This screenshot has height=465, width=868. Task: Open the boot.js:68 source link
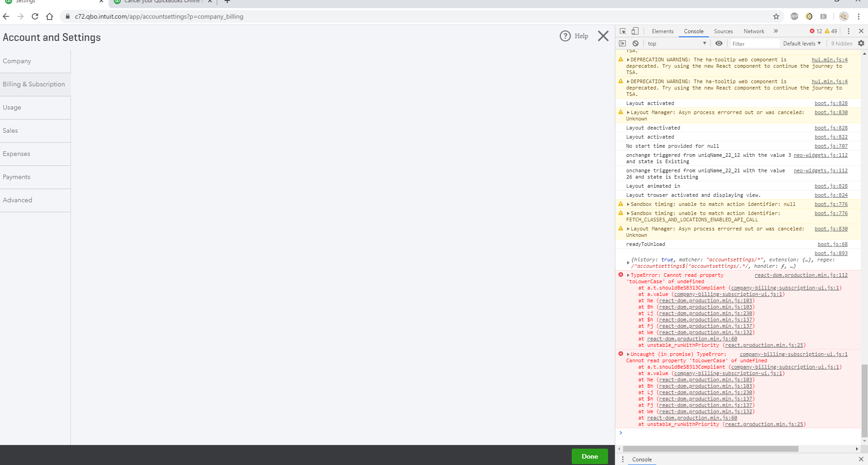pyautogui.click(x=833, y=245)
